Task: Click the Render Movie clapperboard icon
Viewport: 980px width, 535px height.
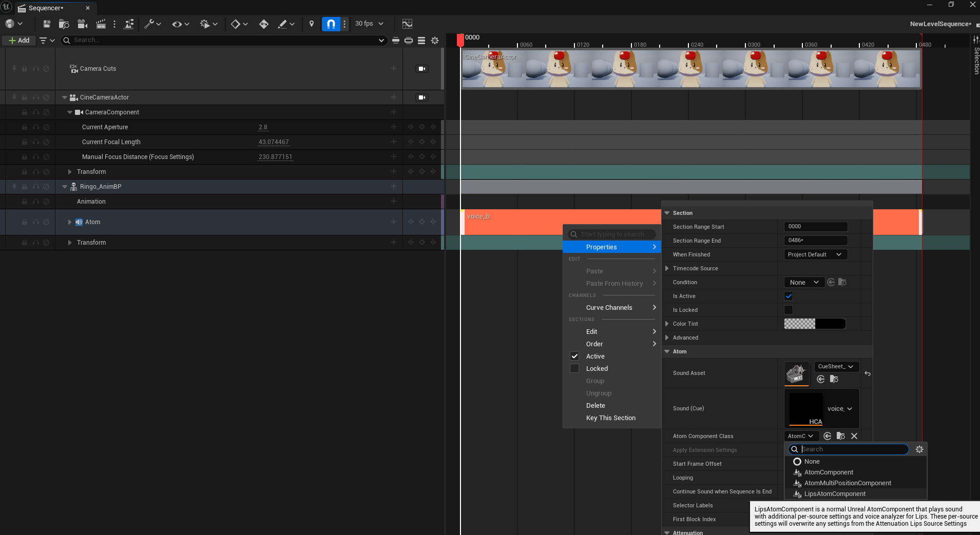Action: pyautogui.click(x=101, y=24)
